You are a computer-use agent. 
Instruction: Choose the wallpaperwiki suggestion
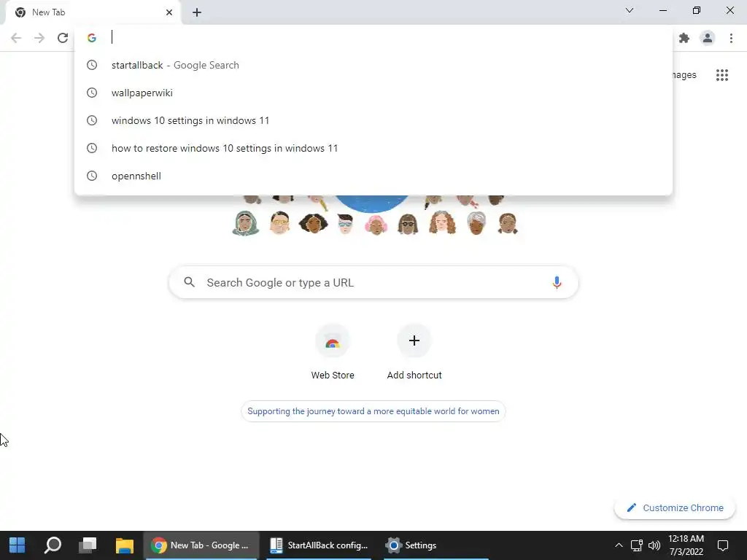pos(373,93)
